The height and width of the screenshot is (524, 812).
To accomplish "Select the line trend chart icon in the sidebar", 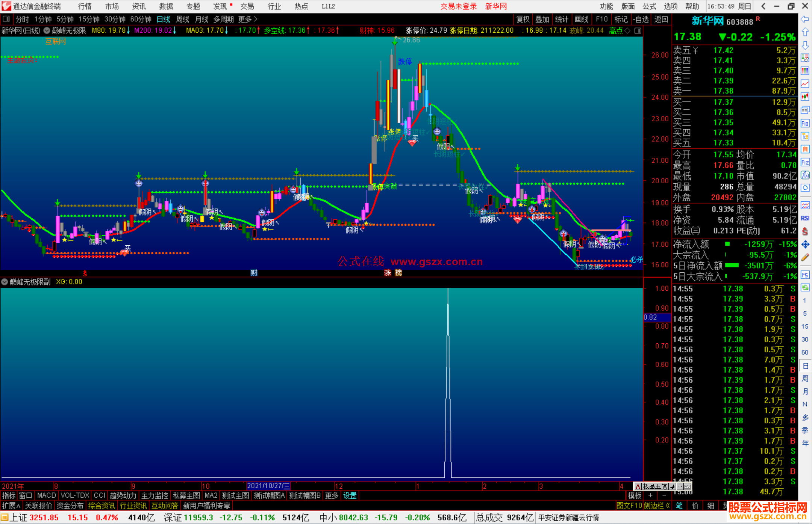I will point(805,84).
